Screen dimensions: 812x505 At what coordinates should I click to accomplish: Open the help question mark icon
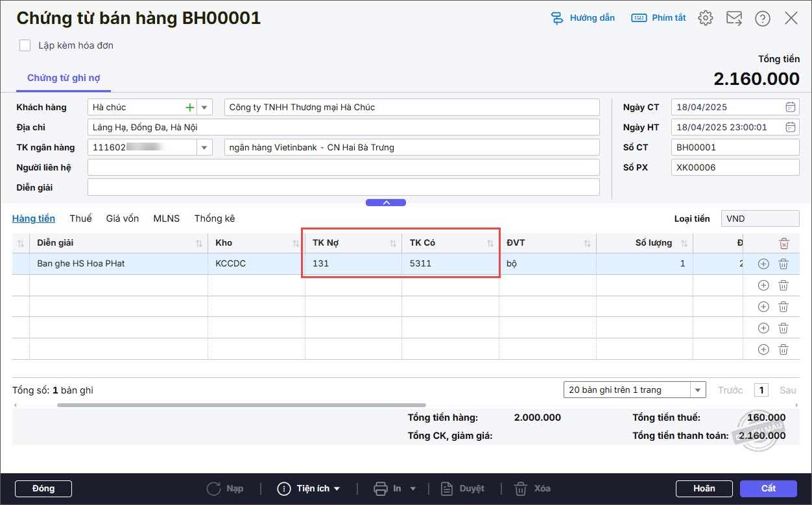(x=763, y=18)
